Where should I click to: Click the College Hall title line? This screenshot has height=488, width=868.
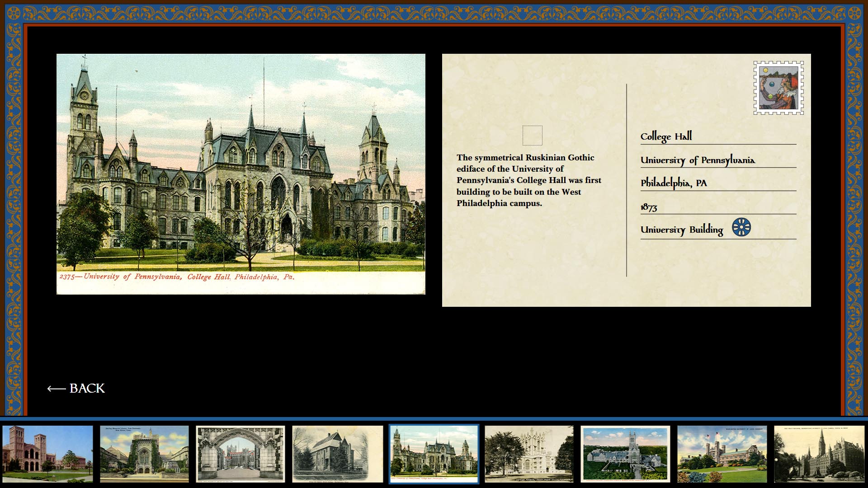point(666,136)
